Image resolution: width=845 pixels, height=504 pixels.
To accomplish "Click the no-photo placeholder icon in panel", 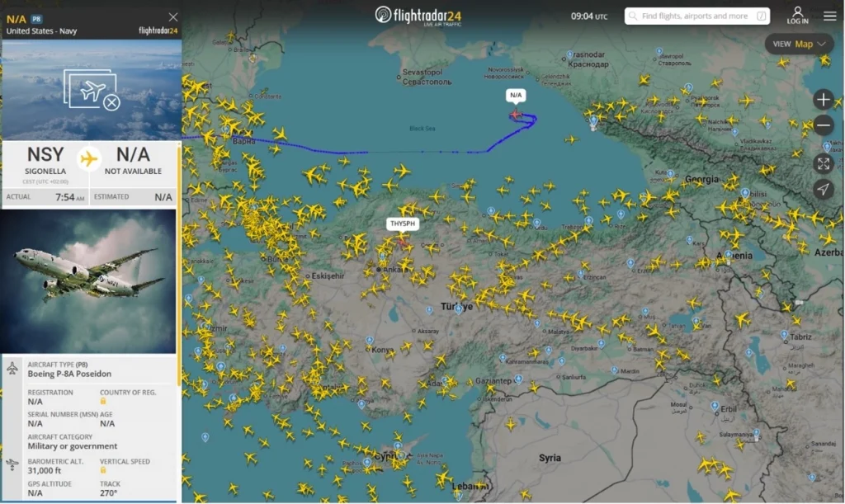I will click(x=92, y=92).
